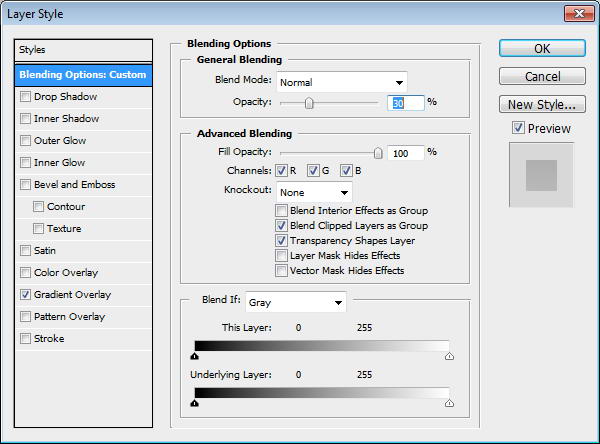The width and height of the screenshot is (600, 444).
Task: Click the Opacity percent input field
Action: pos(406,103)
